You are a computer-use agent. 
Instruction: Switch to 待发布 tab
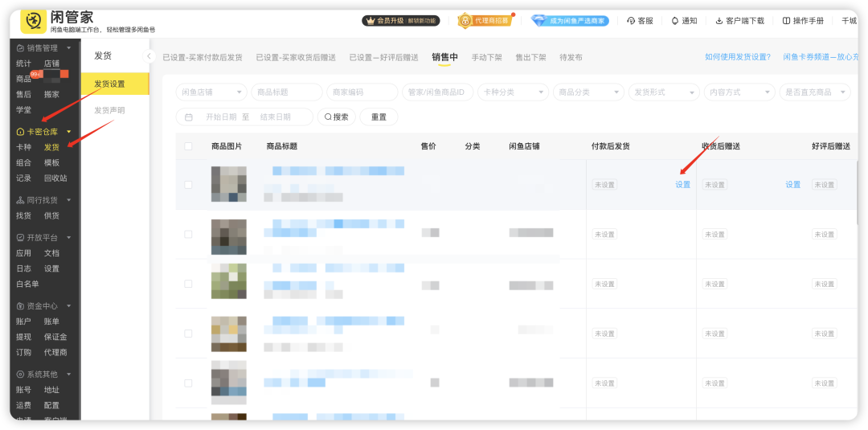(571, 58)
